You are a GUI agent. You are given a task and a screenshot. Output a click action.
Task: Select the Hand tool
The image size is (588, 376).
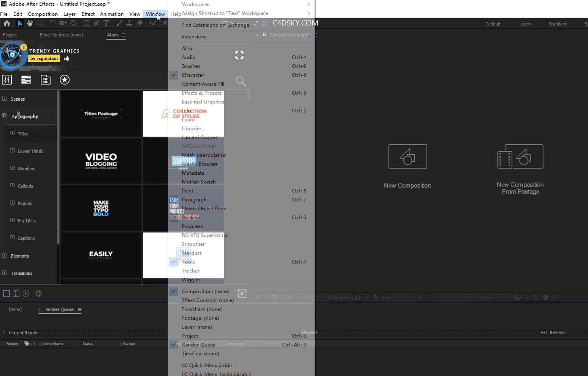(x=30, y=23)
